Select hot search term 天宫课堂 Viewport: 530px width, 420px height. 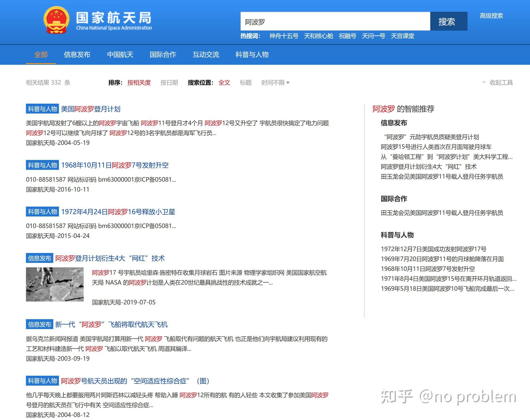click(402, 36)
